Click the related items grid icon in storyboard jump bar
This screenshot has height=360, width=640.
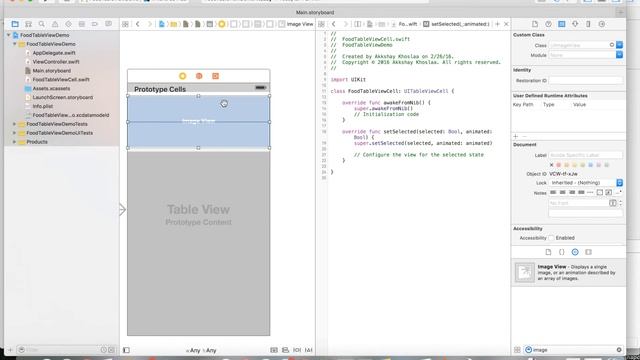click(125, 24)
